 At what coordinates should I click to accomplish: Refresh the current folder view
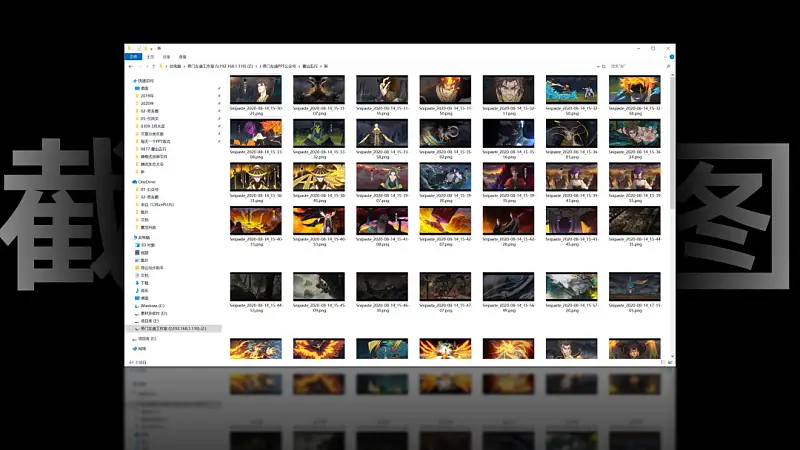(604, 66)
